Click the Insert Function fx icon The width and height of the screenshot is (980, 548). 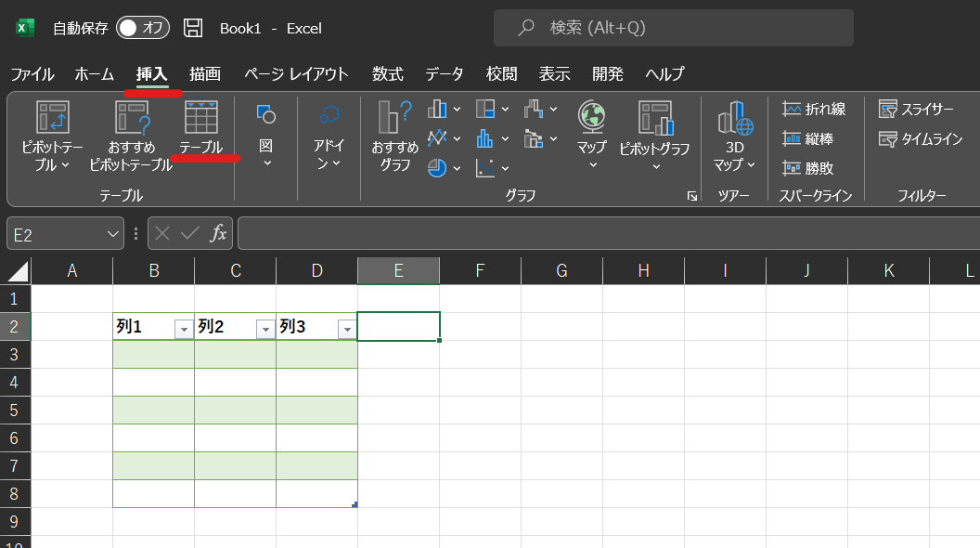218,234
